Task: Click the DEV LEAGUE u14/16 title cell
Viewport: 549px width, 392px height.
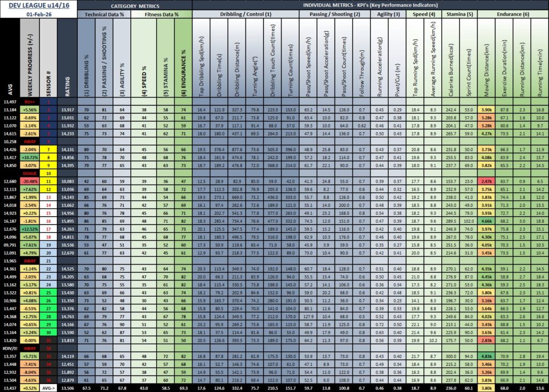Action: point(38,6)
